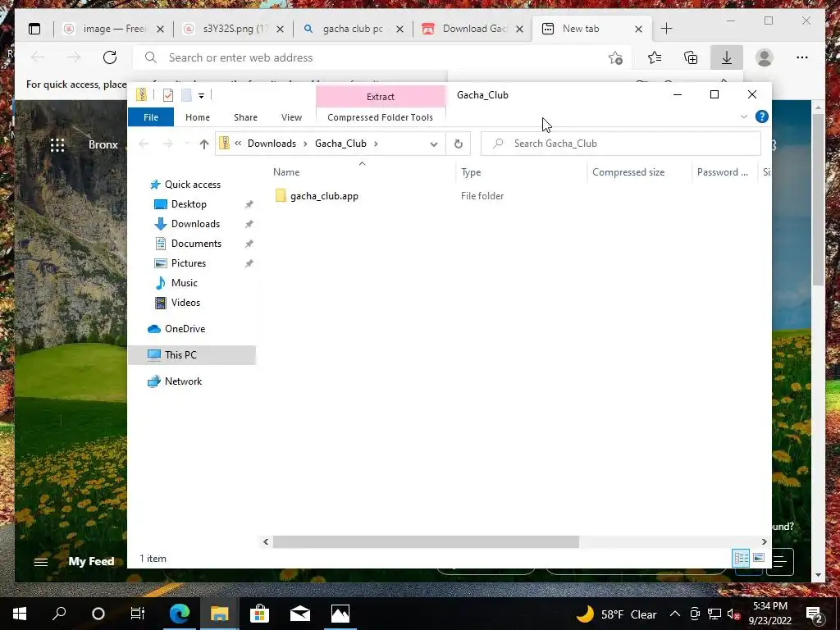The height and width of the screenshot is (630, 840).
Task: Switch to the s3Y32S.png Edge tab
Action: [x=234, y=29]
